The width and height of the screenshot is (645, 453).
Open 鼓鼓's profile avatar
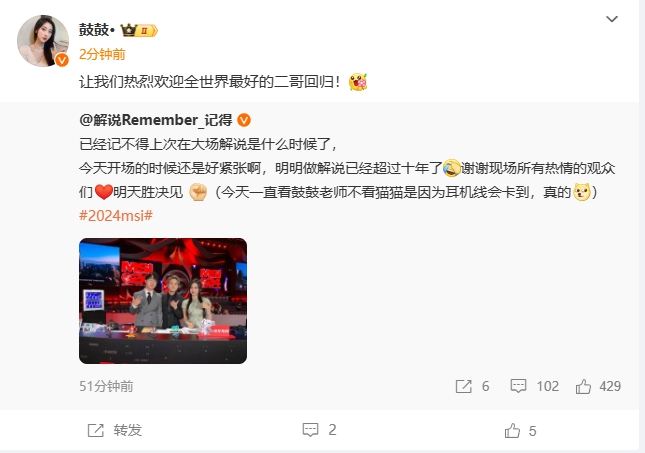point(43,40)
